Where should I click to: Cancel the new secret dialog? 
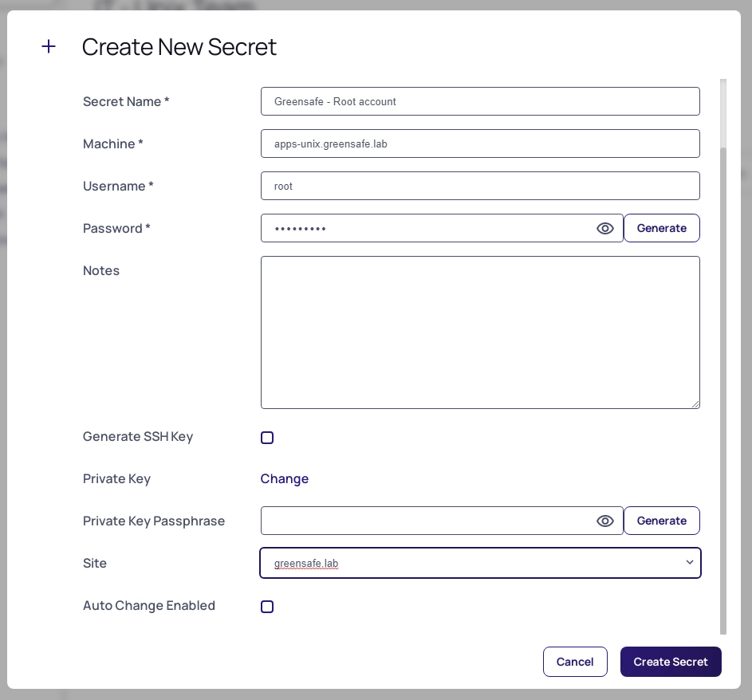[x=574, y=662]
